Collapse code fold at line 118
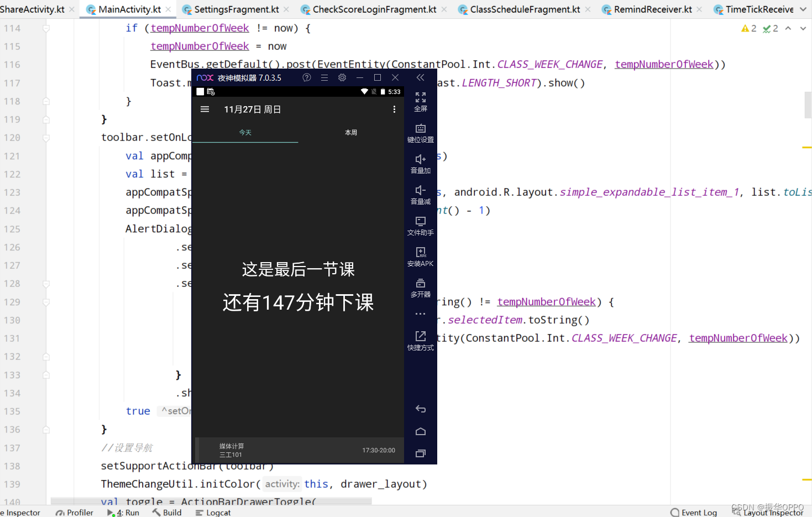This screenshot has height=517, width=812. point(46,101)
